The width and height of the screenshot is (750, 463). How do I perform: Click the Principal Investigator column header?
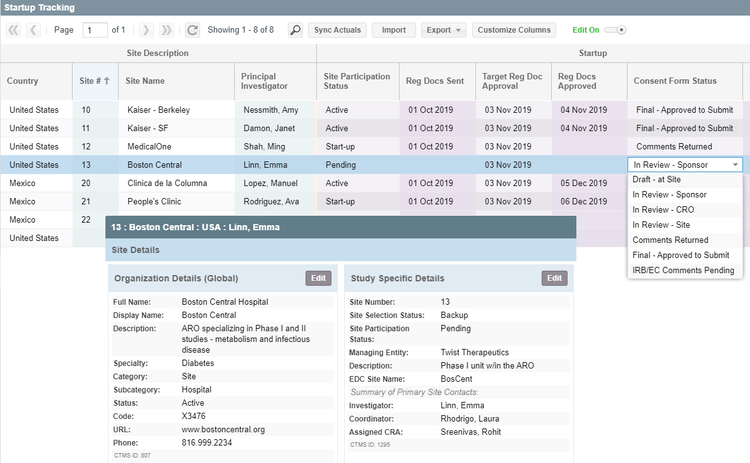click(x=275, y=81)
